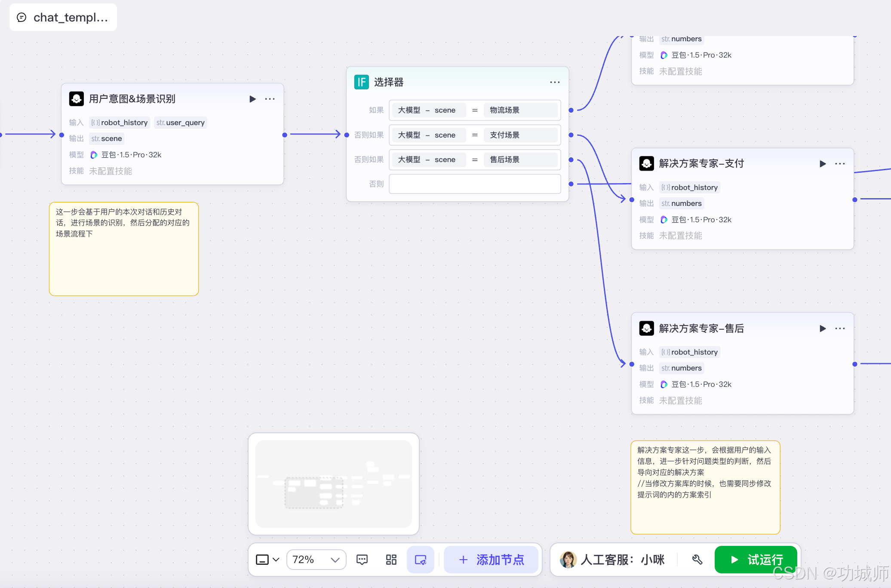The width and height of the screenshot is (891, 588).
Task: Click the workflow minimap thumbnail
Action: click(334, 484)
